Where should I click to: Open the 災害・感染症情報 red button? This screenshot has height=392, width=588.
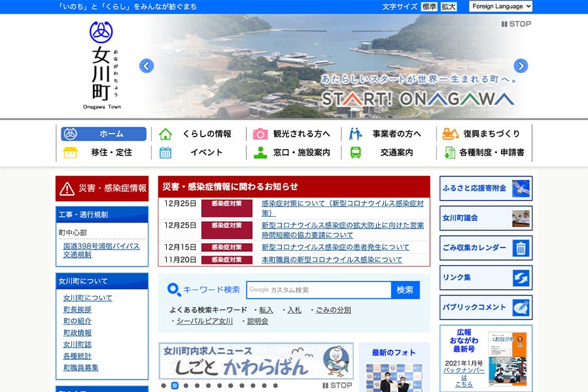[102, 189]
